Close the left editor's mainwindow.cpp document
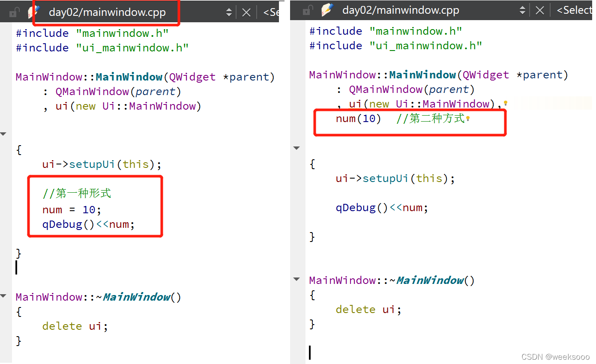This screenshot has height=364, width=596. click(246, 12)
